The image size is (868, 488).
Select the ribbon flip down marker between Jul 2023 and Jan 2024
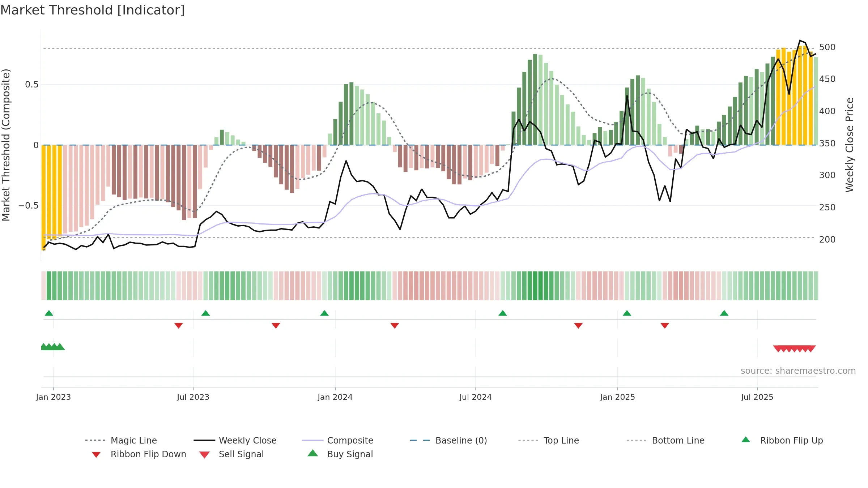coord(276,326)
